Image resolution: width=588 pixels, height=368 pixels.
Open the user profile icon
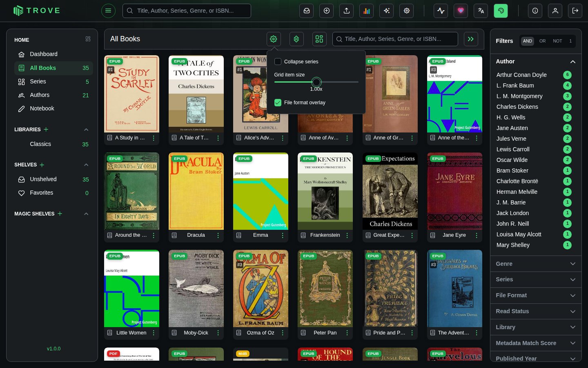[x=555, y=11]
